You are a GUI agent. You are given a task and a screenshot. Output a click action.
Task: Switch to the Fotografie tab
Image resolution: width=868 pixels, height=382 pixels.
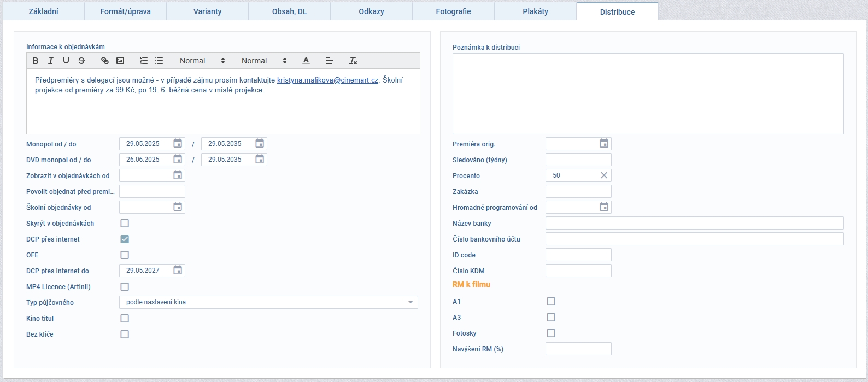click(x=453, y=11)
